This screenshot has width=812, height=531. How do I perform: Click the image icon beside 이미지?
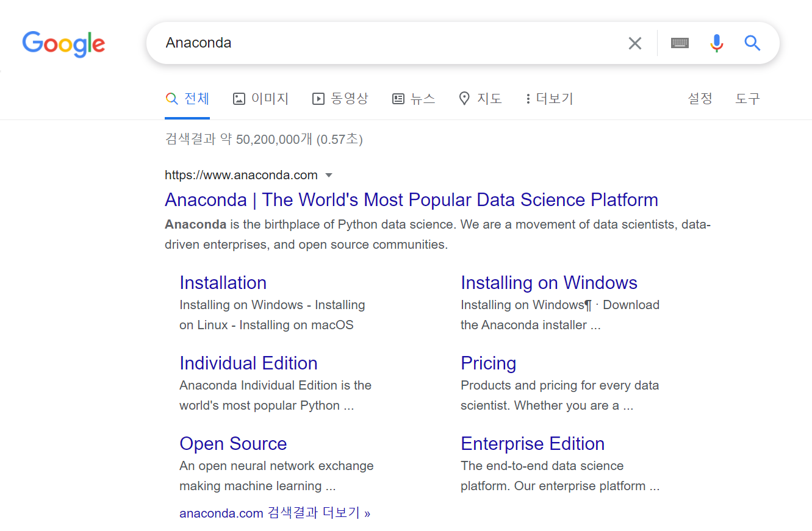point(239,99)
